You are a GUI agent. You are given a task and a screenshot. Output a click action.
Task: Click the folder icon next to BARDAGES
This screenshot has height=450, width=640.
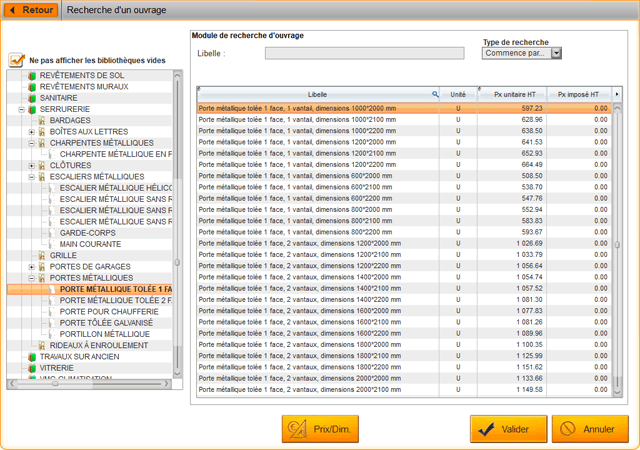click(42, 120)
